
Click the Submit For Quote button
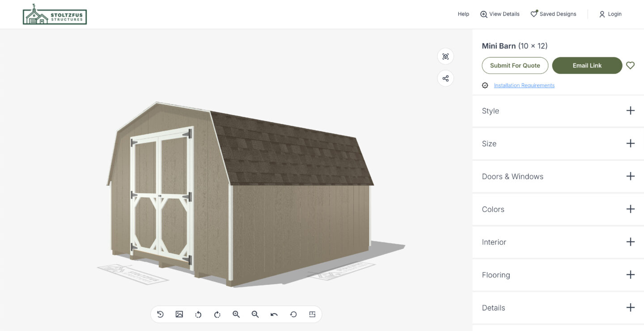[515, 65]
